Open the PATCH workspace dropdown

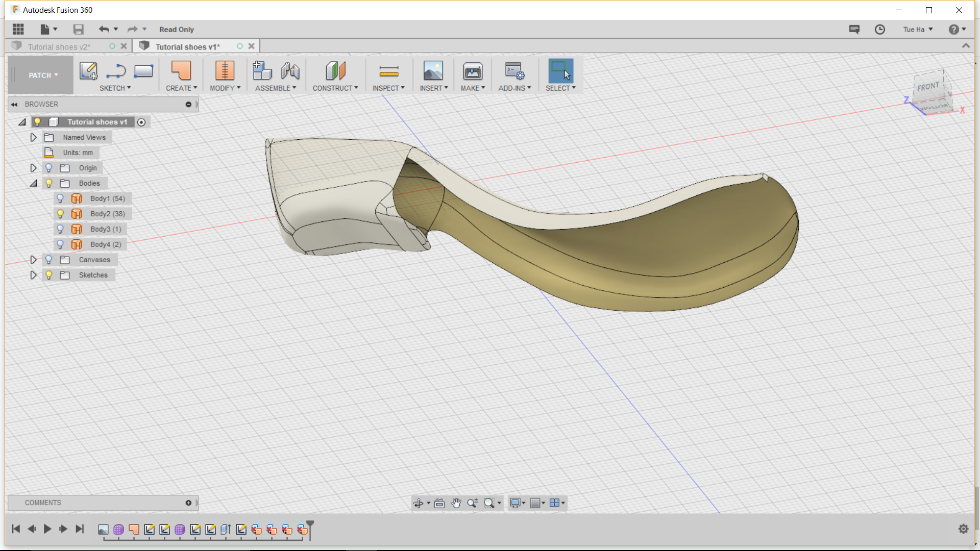pos(41,75)
